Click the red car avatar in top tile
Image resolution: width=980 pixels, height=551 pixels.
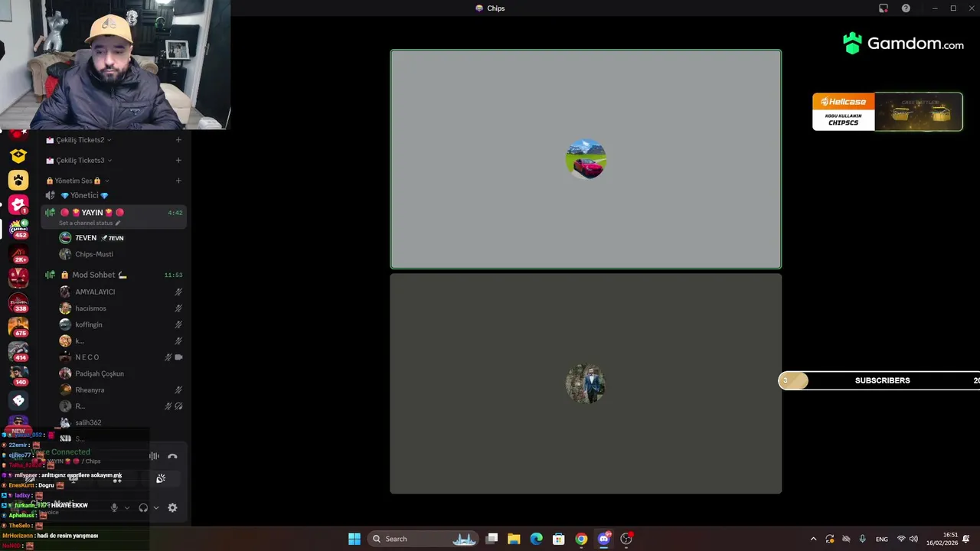tap(586, 159)
